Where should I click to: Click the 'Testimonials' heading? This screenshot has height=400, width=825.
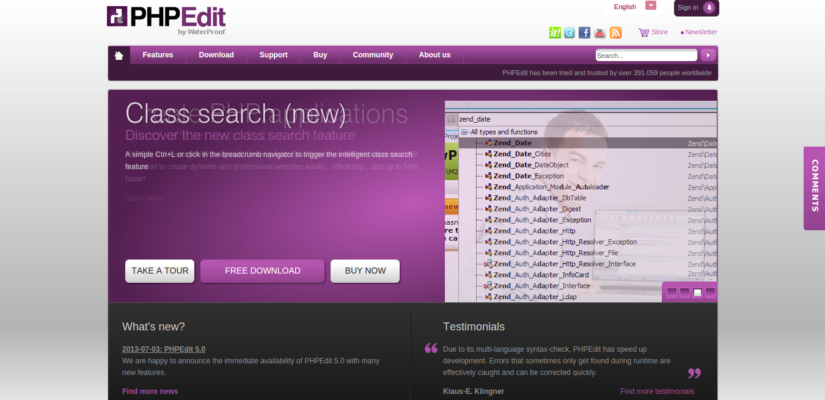(474, 327)
